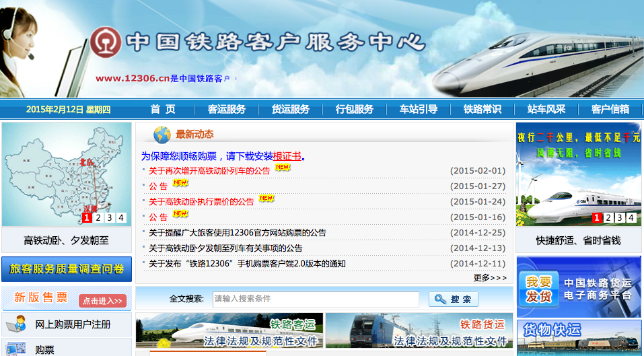Open the 客运服务 menu
The width and height of the screenshot is (644, 356).
pos(227,109)
